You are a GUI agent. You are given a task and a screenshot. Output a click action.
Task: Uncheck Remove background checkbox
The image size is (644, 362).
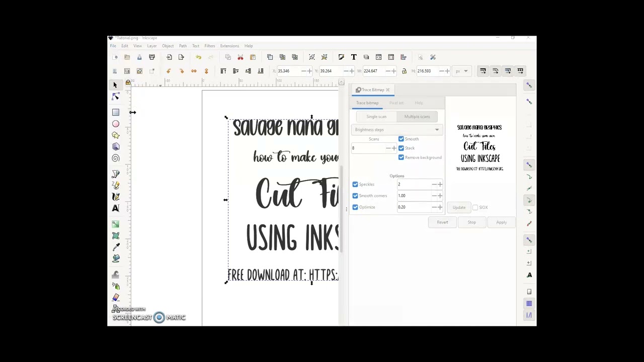pyautogui.click(x=401, y=157)
